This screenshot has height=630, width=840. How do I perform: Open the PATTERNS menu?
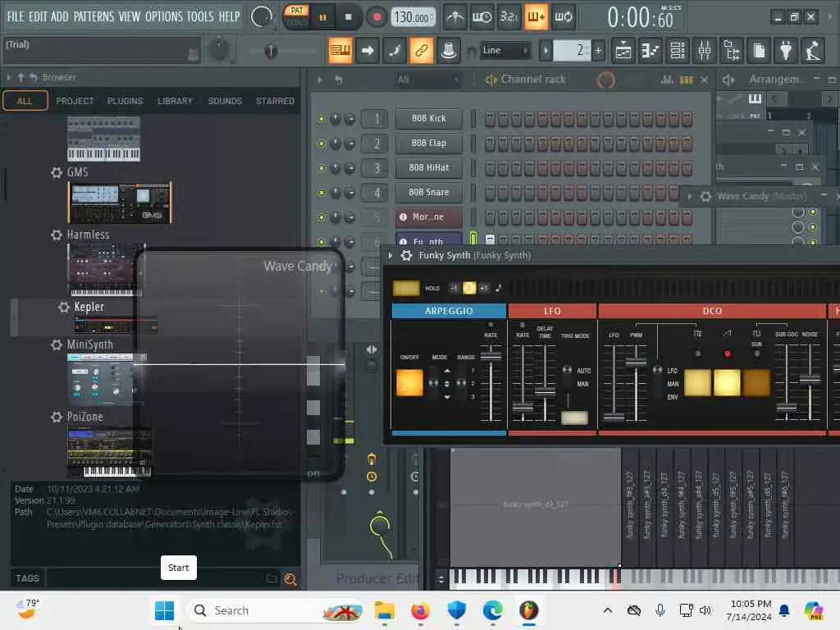[x=94, y=16]
